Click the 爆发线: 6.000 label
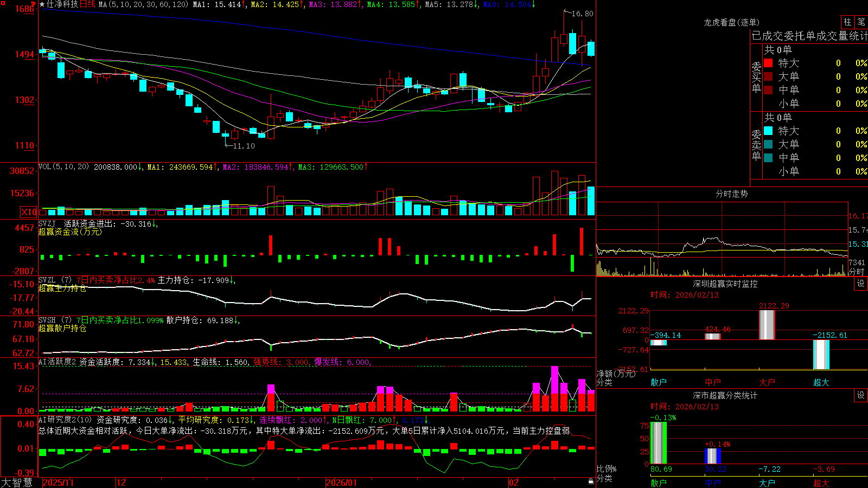This screenshot has height=488, width=868. (x=342, y=362)
